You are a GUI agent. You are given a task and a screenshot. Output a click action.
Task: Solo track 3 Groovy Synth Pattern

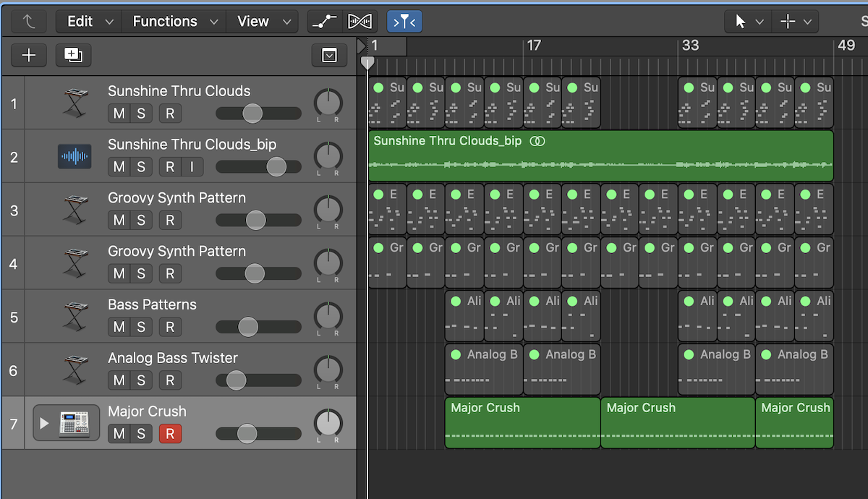click(141, 221)
